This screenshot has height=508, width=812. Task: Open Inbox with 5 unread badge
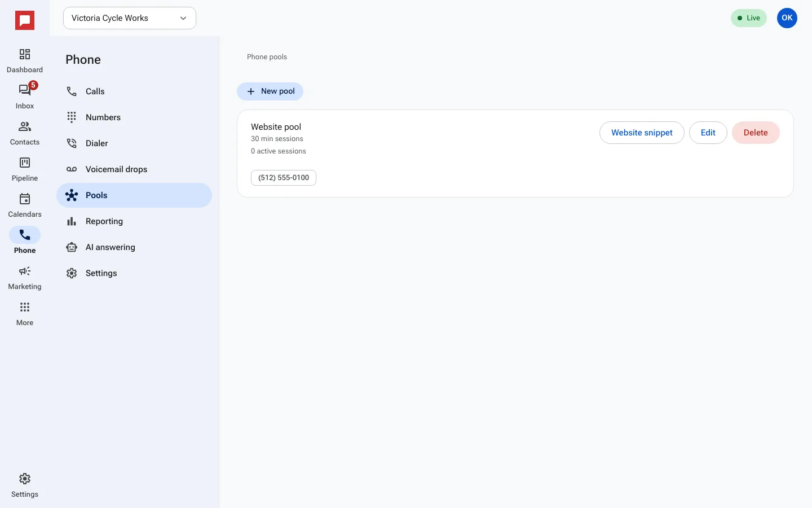click(x=25, y=90)
